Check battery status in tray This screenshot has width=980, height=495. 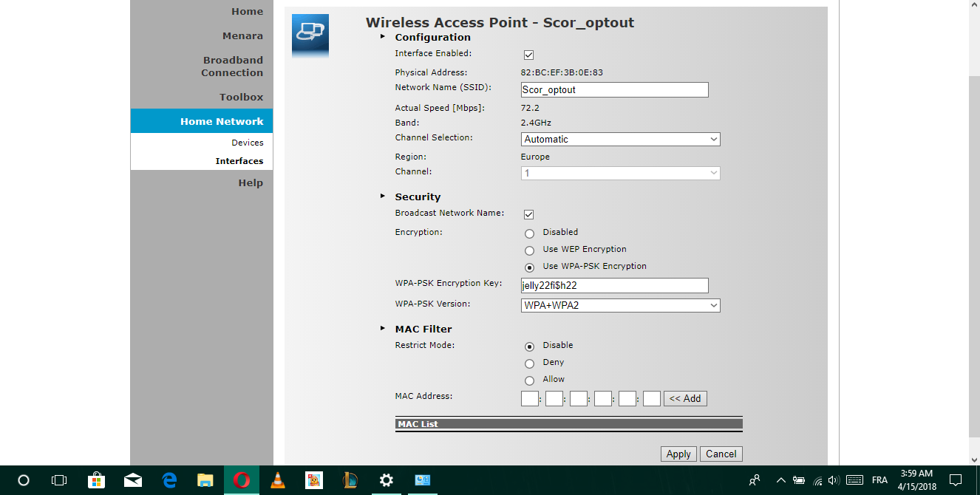tap(799, 480)
